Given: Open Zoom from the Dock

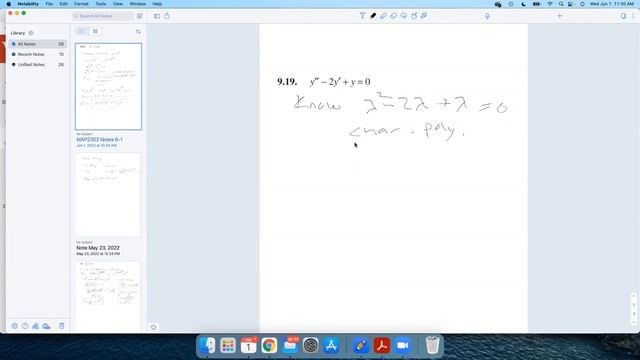Looking at the screenshot, I should click(x=402, y=345).
